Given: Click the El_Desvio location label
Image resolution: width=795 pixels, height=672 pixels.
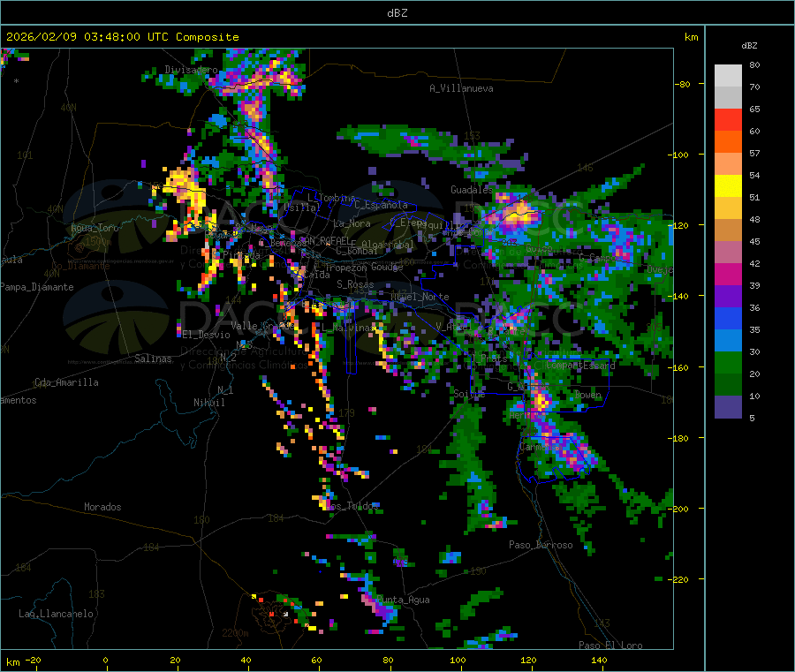Looking at the screenshot, I should tap(206, 335).
